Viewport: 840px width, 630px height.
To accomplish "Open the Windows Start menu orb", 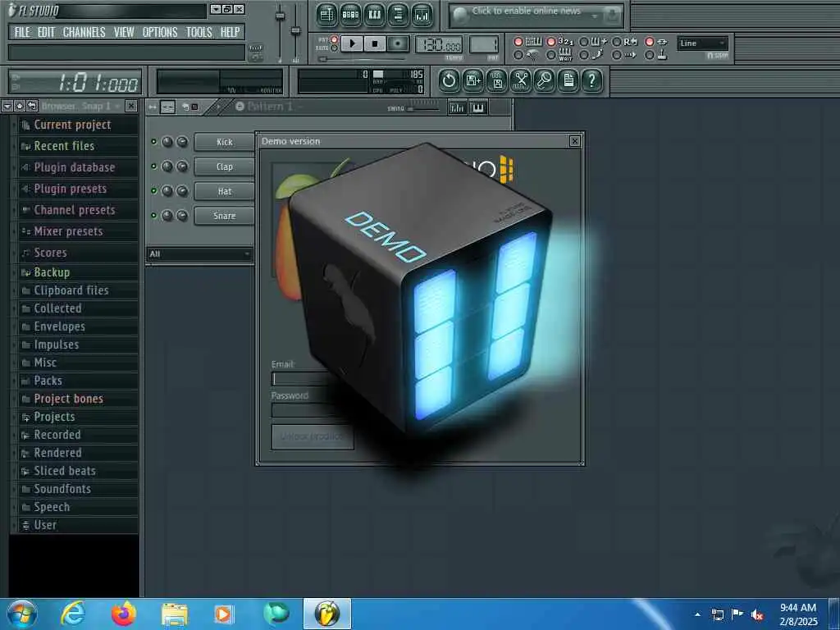I will click(x=22, y=614).
